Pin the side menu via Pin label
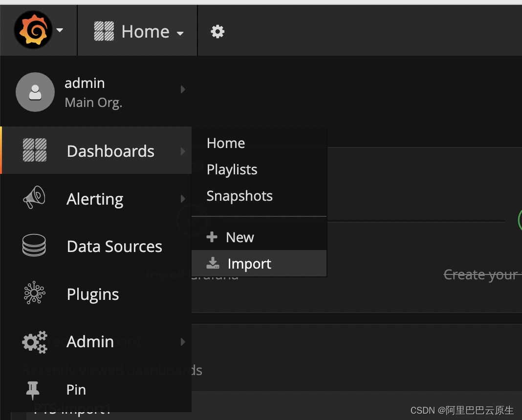 point(76,390)
